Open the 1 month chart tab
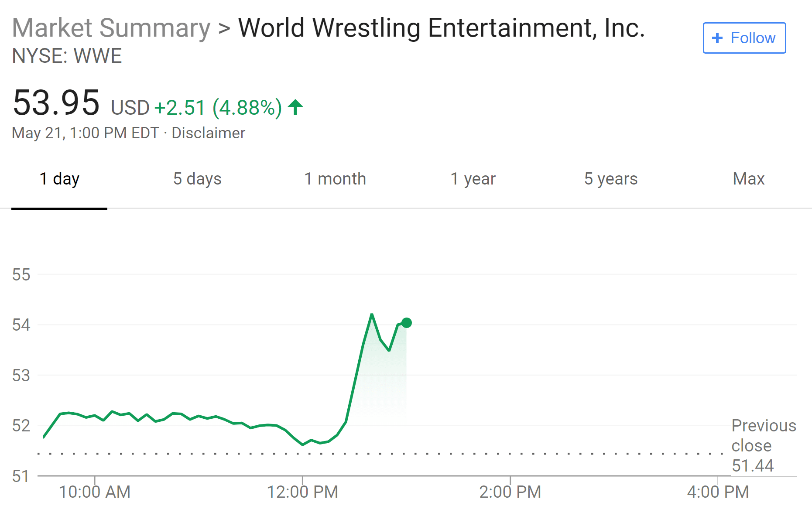 335,179
